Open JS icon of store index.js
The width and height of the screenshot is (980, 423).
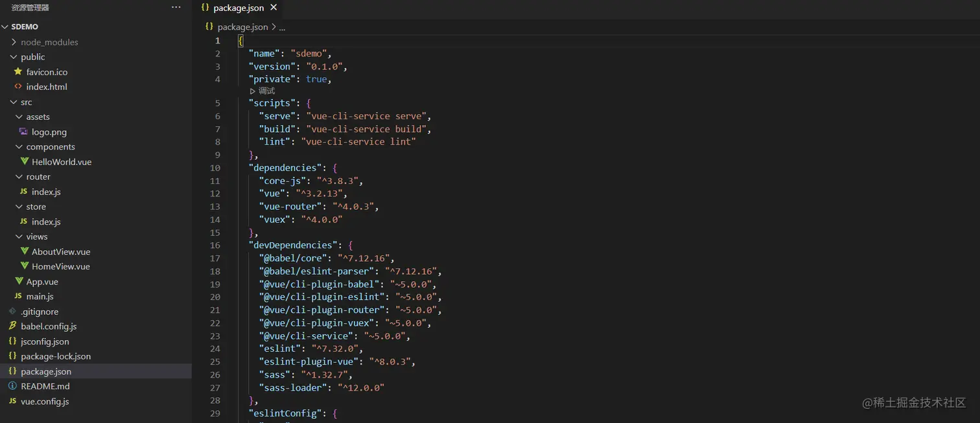[x=24, y=222]
